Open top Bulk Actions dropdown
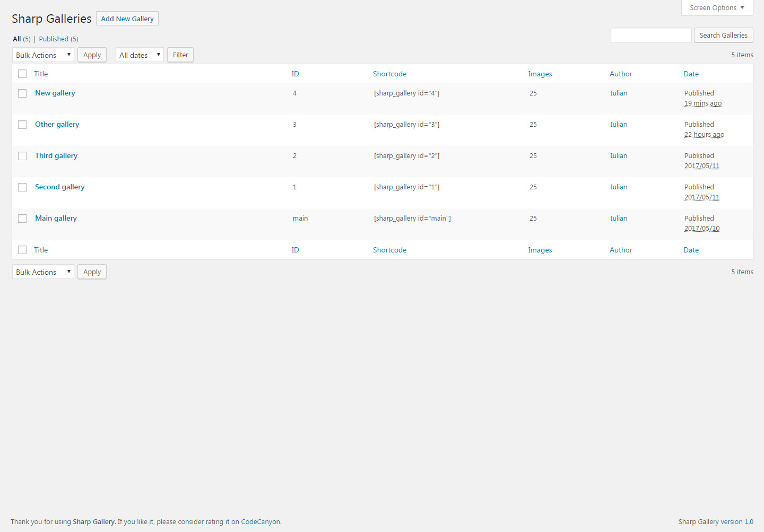The width and height of the screenshot is (764, 532). pos(43,55)
